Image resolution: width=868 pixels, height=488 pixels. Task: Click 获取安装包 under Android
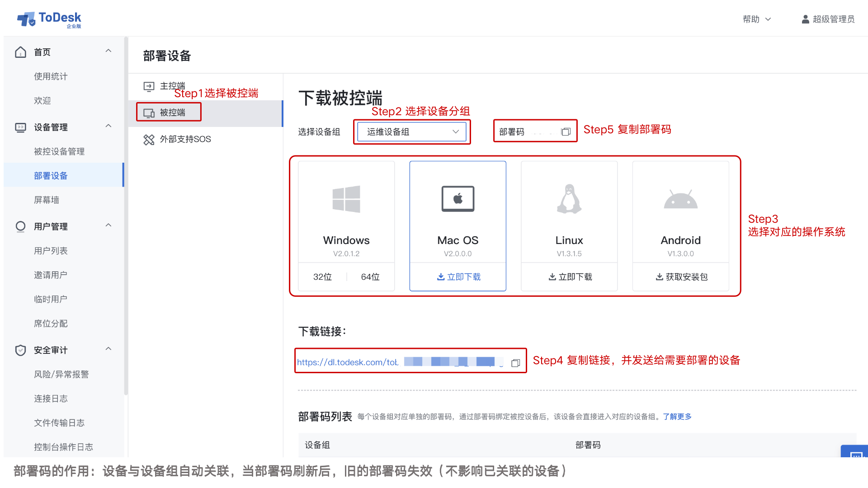(x=681, y=277)
